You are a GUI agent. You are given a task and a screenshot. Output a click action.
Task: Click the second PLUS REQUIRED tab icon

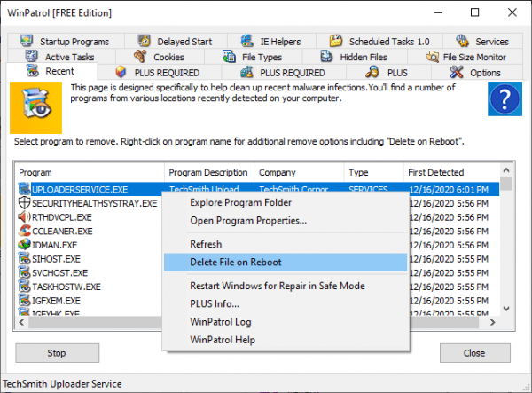coord(246,72)
